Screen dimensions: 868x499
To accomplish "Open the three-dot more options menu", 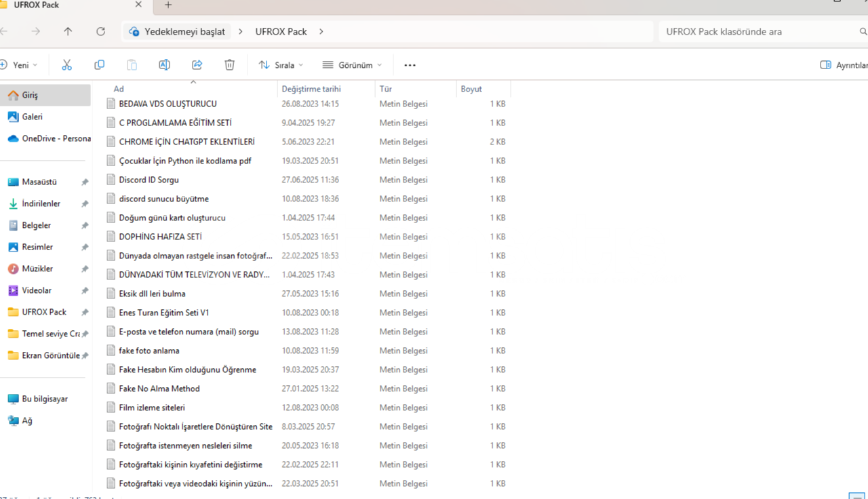I will tap(410, 65).
